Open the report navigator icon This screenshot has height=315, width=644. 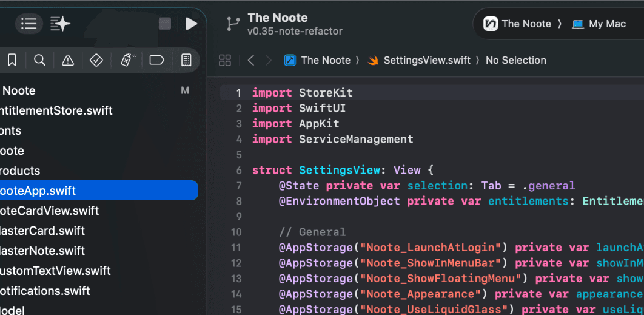coord(186,61)
